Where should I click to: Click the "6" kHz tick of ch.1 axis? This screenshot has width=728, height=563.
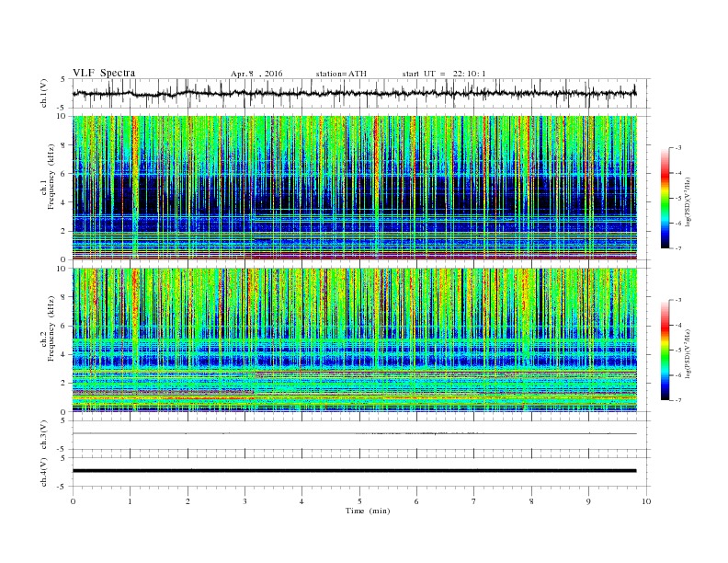[x=64, y=173]
